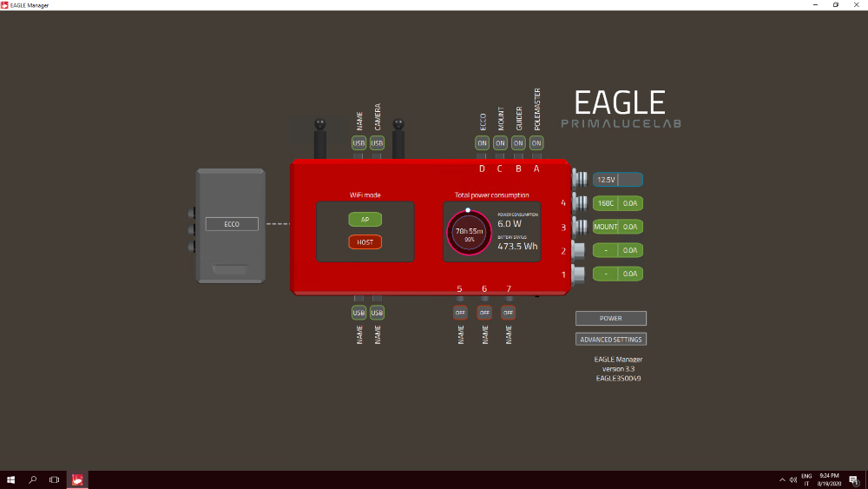
Task: Toggle the USB port labeled CAMERA
Action: pos(377,143)
